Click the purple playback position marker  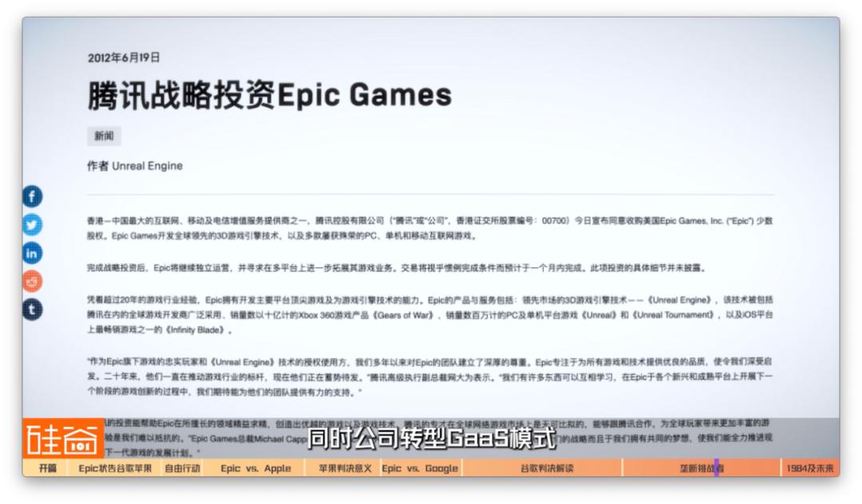(x=716, y=468)
